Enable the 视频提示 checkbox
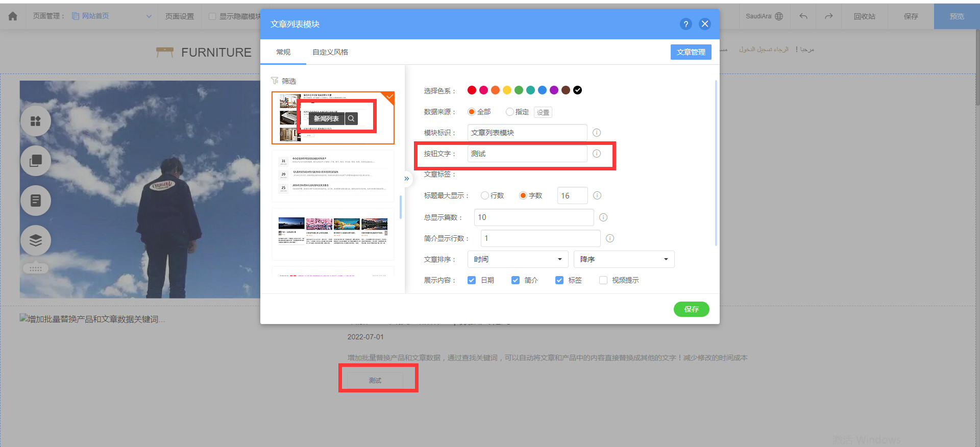 (x=603, y=280)
